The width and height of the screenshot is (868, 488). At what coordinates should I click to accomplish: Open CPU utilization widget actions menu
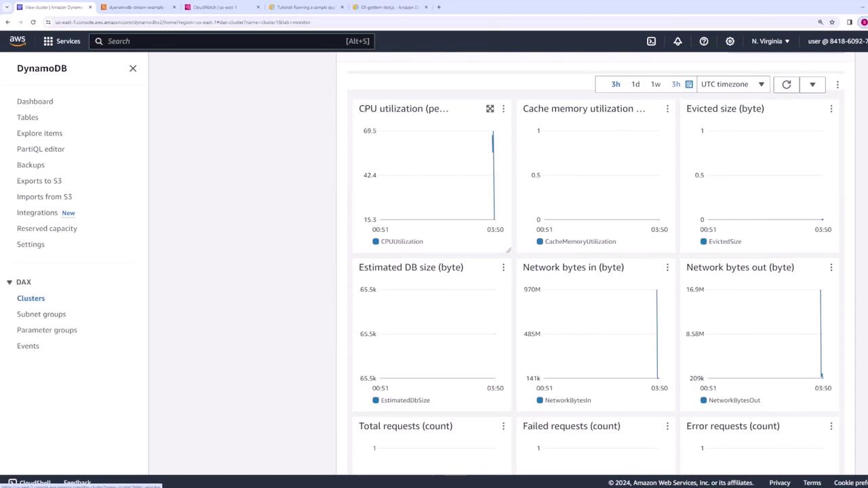[x=503, y=108]
